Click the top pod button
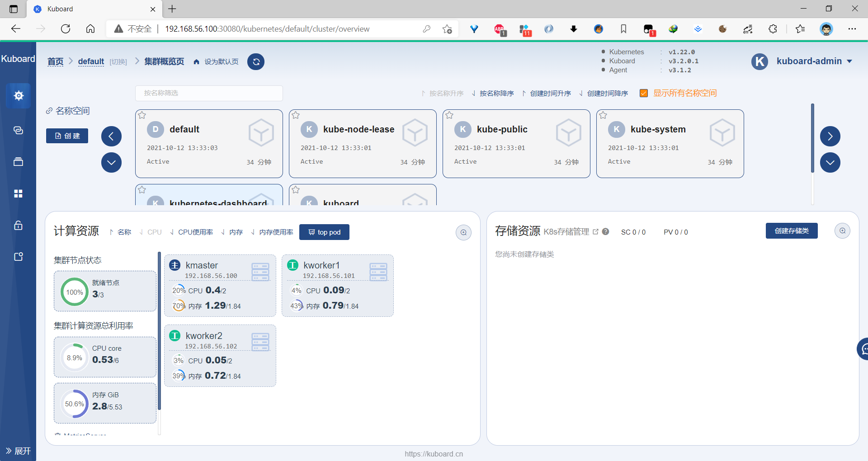This screenshot has height=461, width=868. [324, 232]
